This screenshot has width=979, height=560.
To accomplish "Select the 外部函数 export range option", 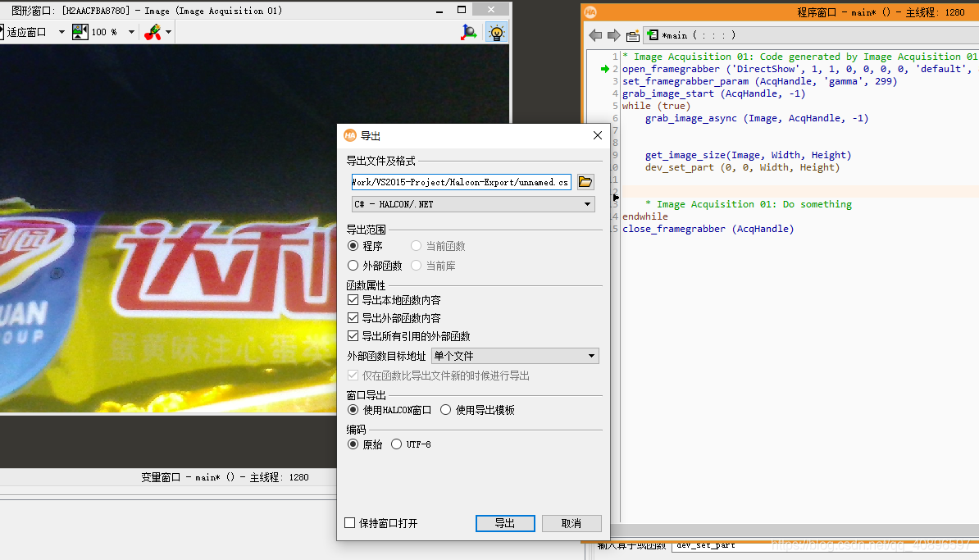I will (x=353, y=266).
